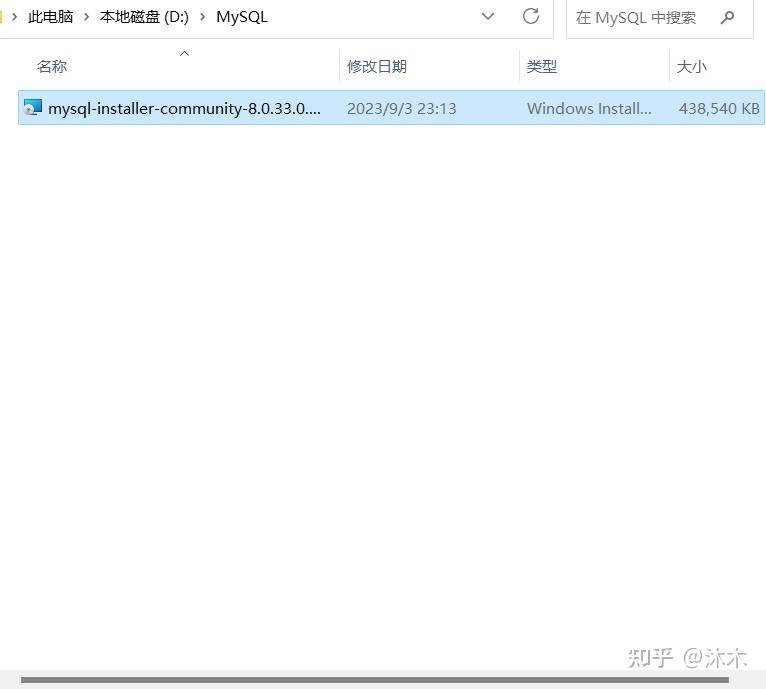Expand chevron before 此电脑 breadcrumb
This screenshot has width=766, height=689.
pyautogui.click(x=15, y=17)
